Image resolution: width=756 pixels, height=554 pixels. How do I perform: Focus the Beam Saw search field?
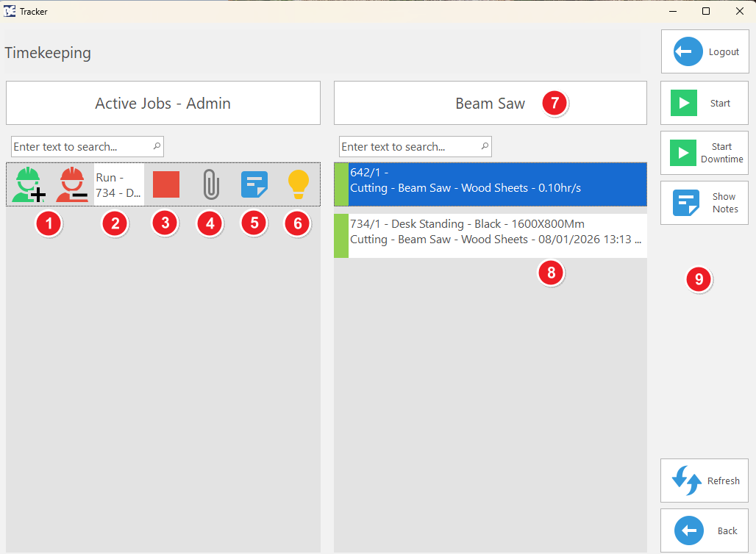click(x=415, y=146)
